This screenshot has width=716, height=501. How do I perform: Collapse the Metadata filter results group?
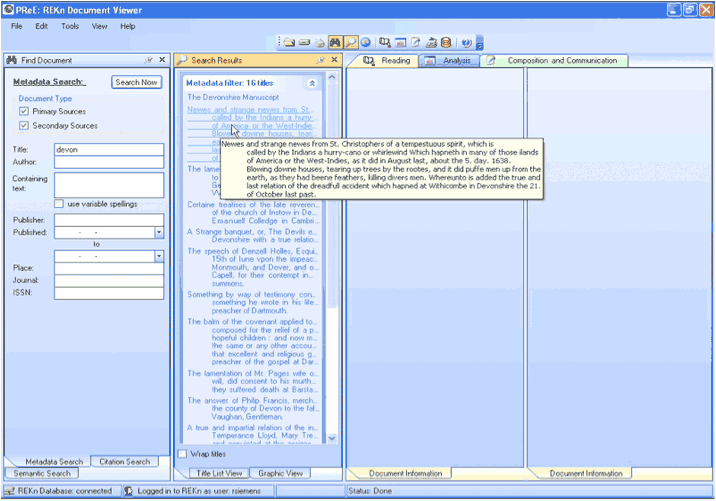pyautogui.click(x=312, y=83)
